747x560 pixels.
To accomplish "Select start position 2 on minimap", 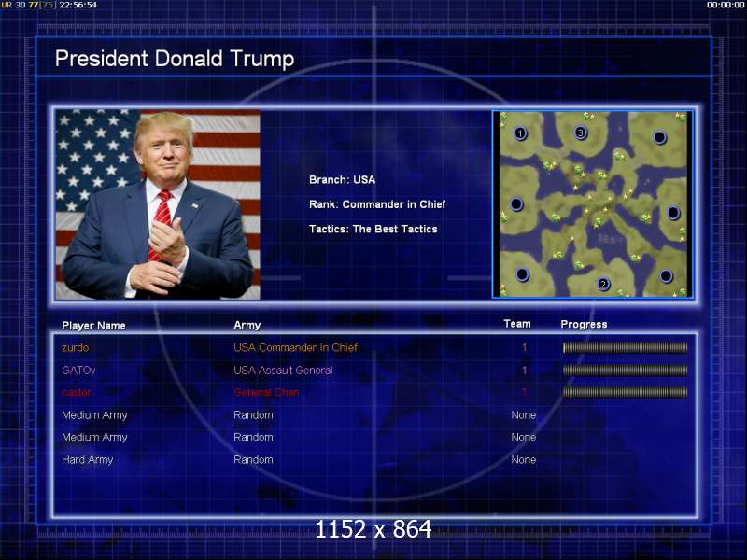I will point(603,285).
